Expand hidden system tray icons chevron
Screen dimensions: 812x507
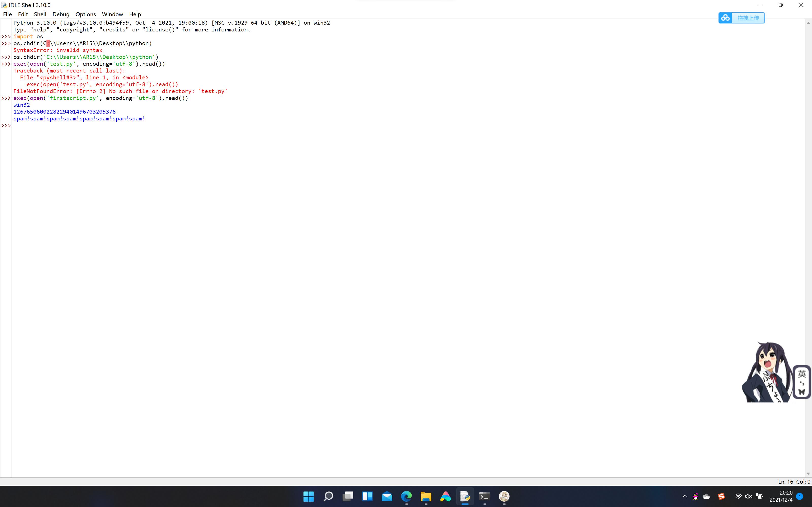point(685,496)
